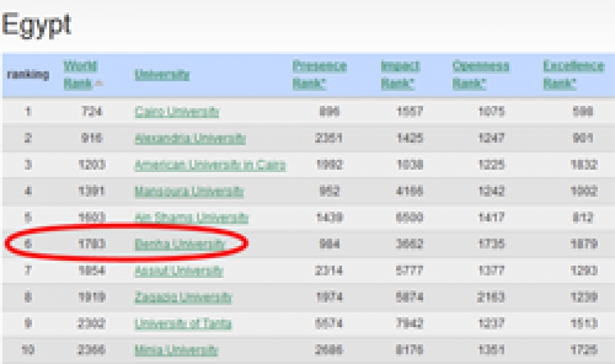This screenshot has height=364, width=615.
Task: Click presence rank 952 in Mansoura row
Action: click(329, 191)
